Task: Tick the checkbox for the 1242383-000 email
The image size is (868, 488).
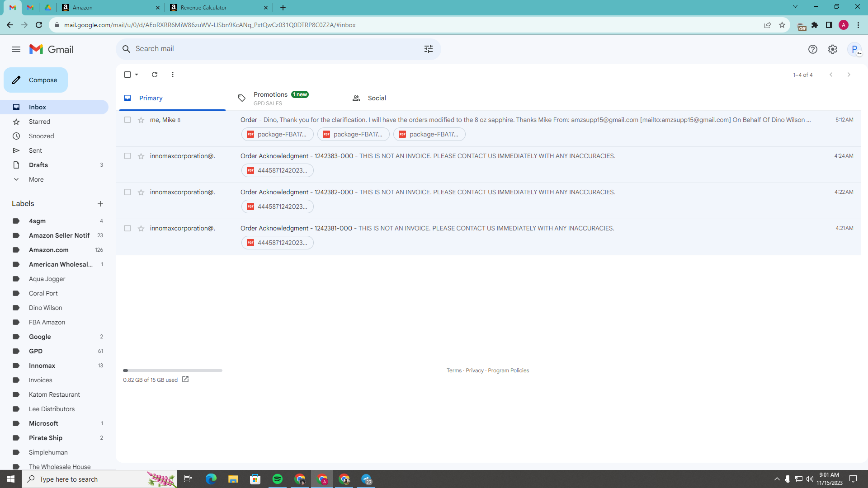Action: click(127, 156)
